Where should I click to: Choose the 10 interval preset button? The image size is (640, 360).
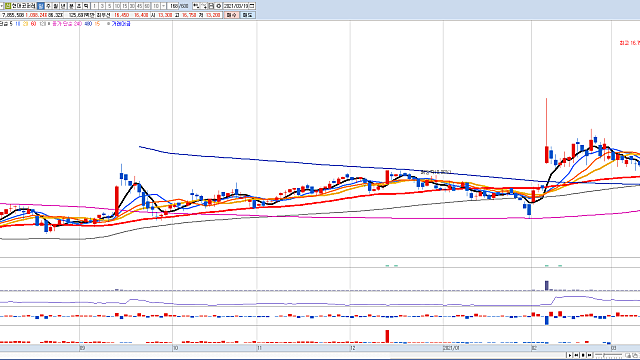point(117,6)
